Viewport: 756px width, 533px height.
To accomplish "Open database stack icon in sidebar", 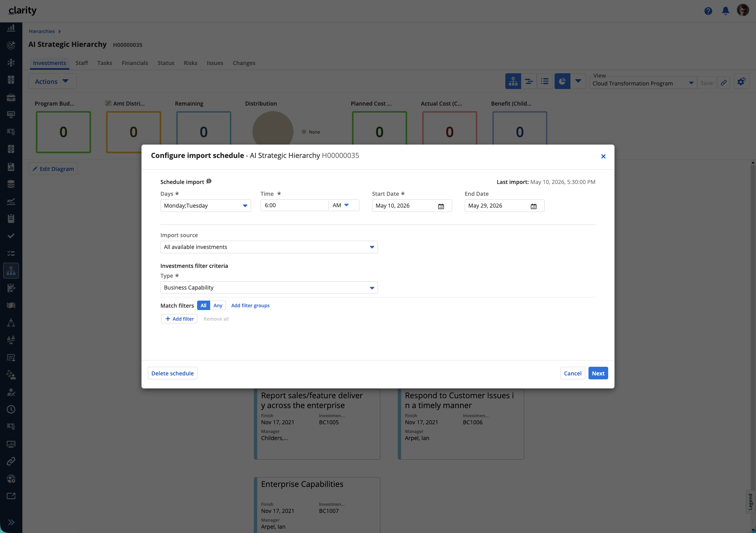I will tap(11, 184).
